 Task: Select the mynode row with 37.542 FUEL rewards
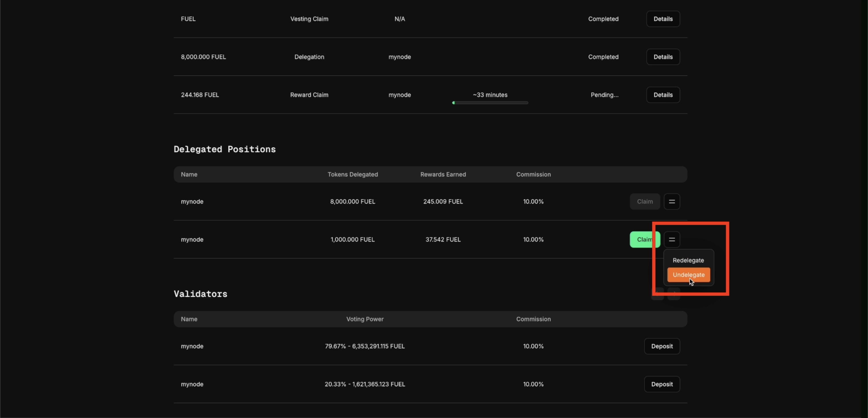click(x=192, y=240)
